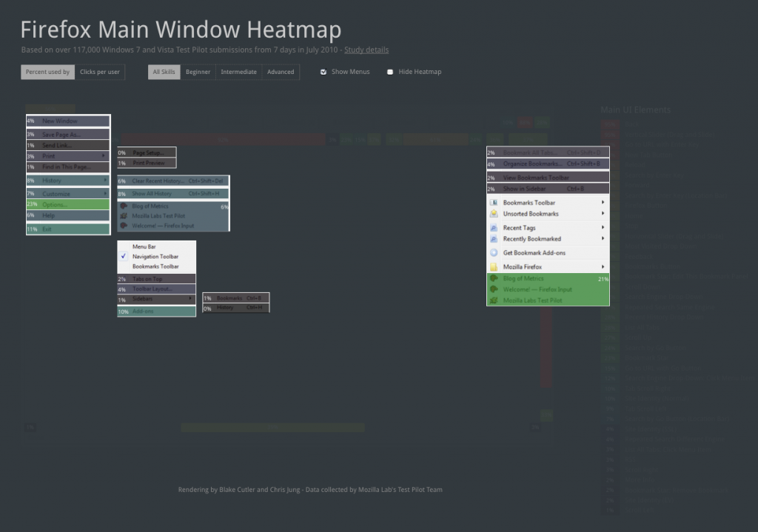
Task: Click Welcome! Firefox Input icon in History submenu
Action: pyautogui.click(x=124, y=226)
